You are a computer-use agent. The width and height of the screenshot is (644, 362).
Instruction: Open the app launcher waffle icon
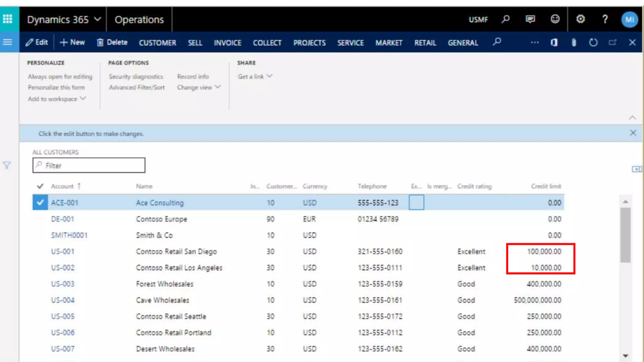click(8, 19)
